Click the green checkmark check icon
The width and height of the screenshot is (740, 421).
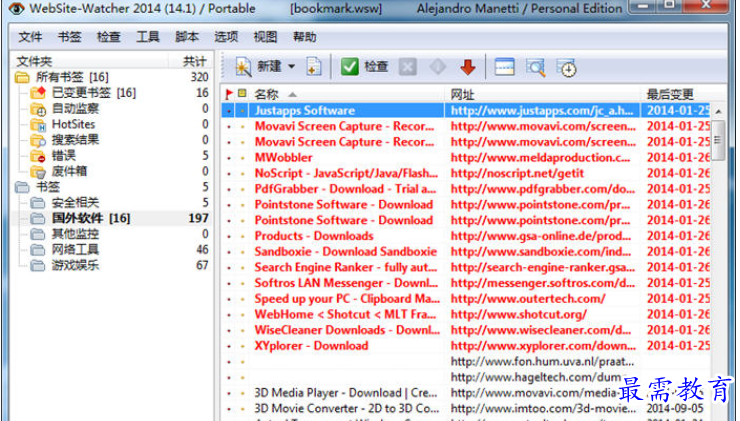pyautogui.click(x=350, y=67)
